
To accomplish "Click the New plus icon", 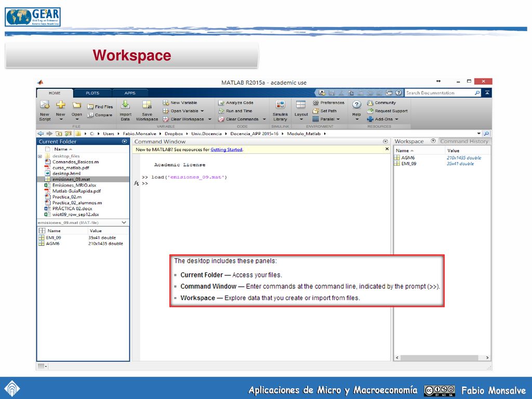I will click(x=61, y=105).
